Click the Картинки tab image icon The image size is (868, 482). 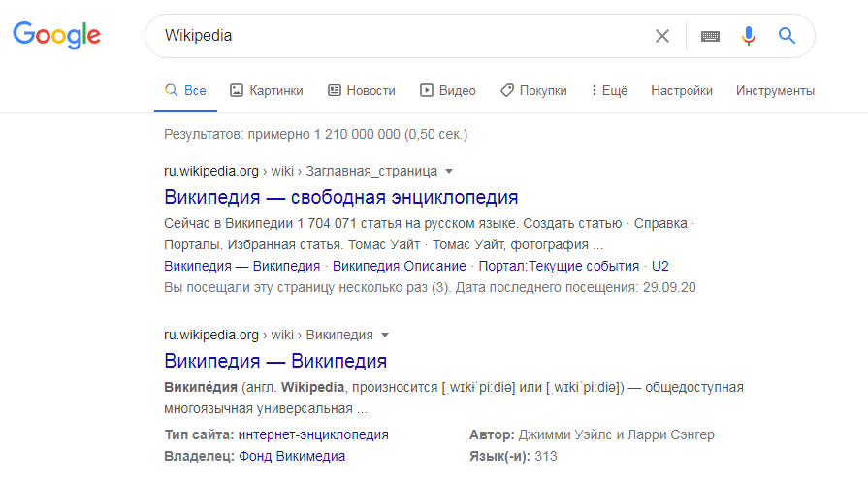tap(237, 90)
